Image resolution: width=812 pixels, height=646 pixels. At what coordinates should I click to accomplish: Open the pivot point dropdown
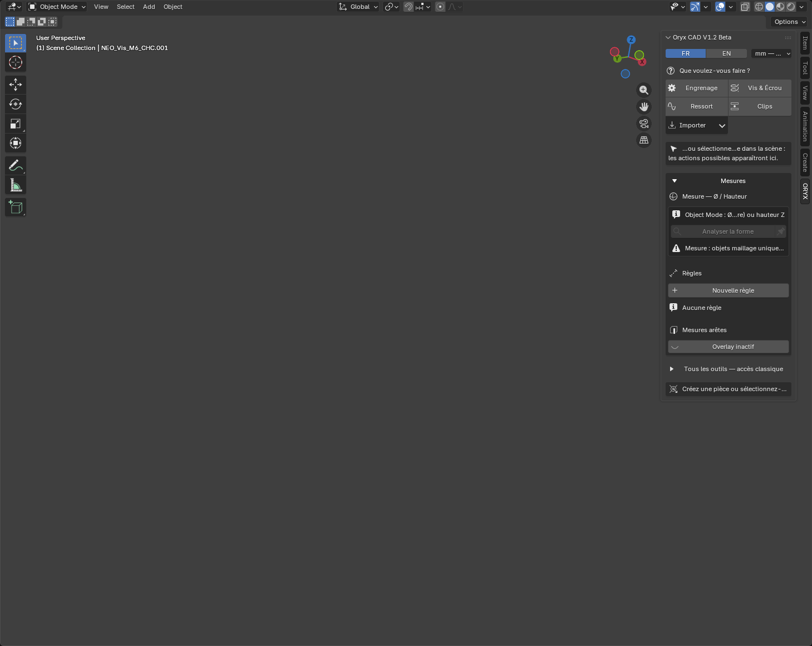(x=392, y=7)
